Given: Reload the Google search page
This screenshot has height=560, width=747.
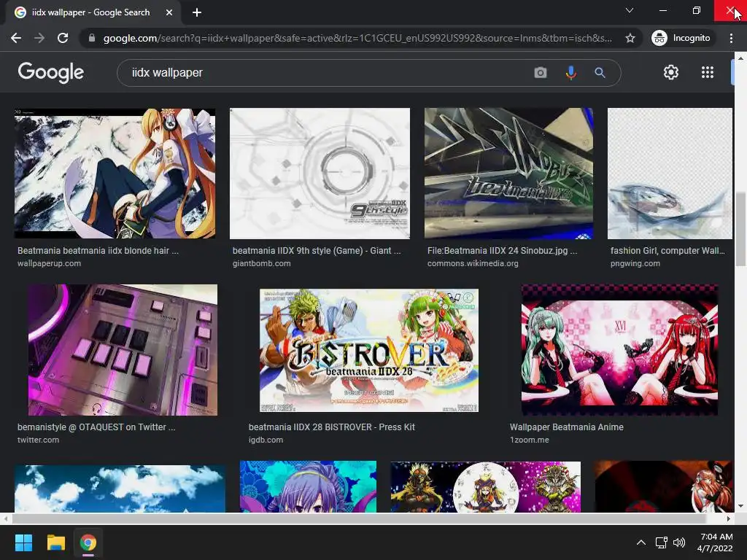Looking at the screenshot, I should point(63,38).
